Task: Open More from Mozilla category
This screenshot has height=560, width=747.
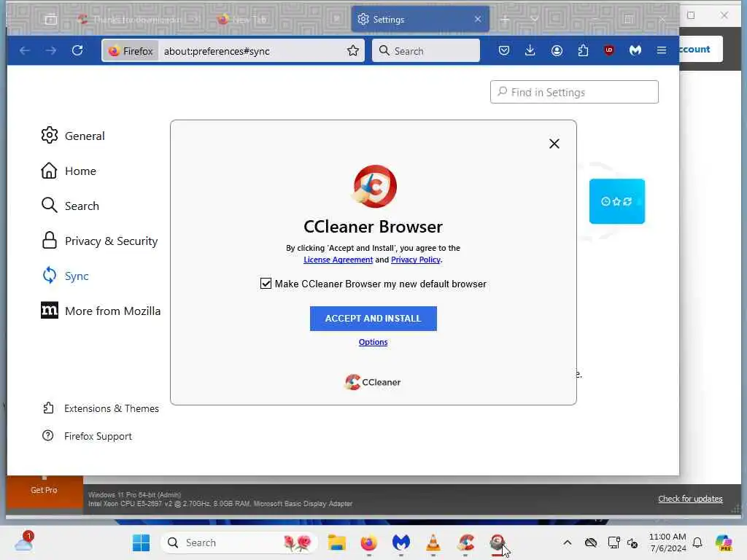Action: click(101, 311)
